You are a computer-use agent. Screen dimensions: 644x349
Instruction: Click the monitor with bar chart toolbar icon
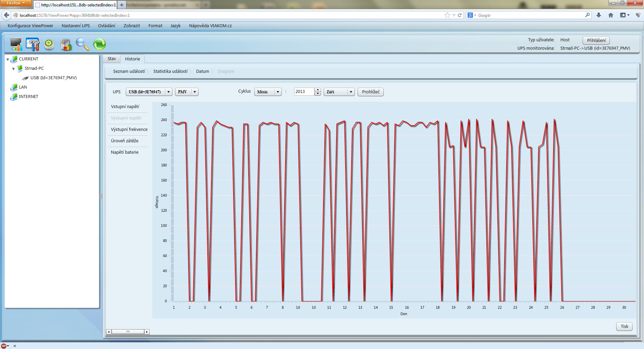click(16, 44)
